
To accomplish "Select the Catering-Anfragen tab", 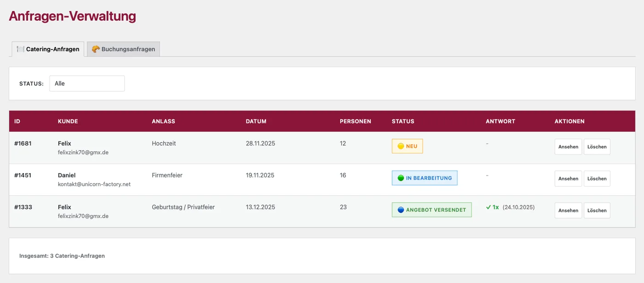I will (x=48, y=49).
